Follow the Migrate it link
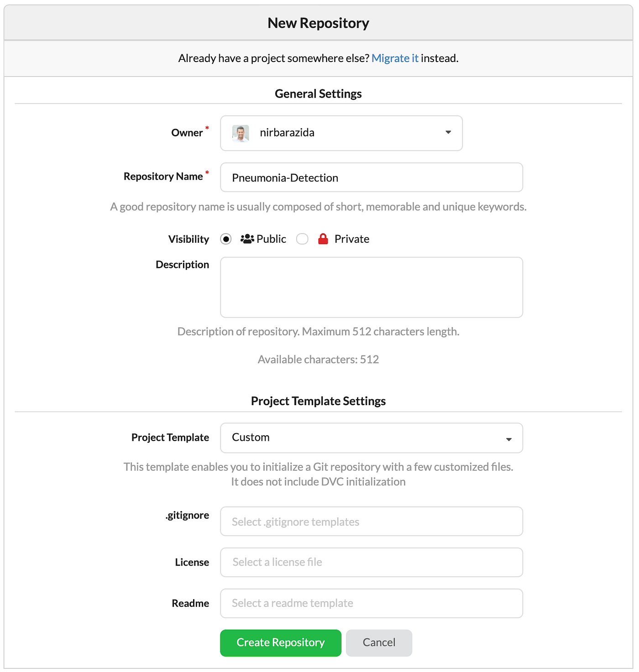 tap(395, 58)
